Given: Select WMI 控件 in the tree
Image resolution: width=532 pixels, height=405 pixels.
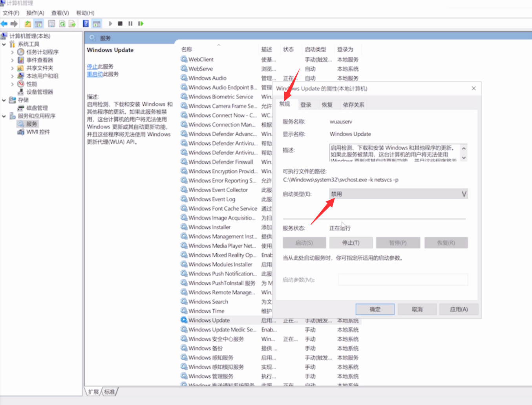Looking at the screenshot, I should 38,132.
